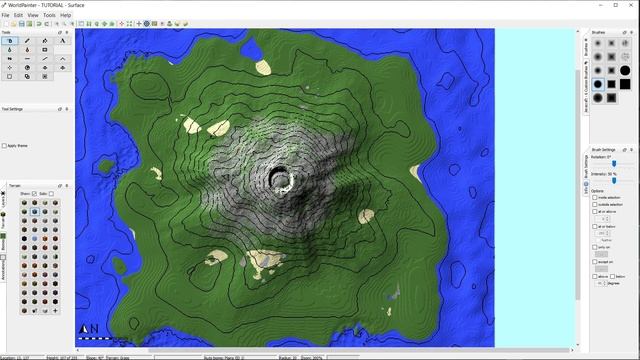Open the Edit menu
The height and width of the screenshot is (360, 640).
point(18,15)
